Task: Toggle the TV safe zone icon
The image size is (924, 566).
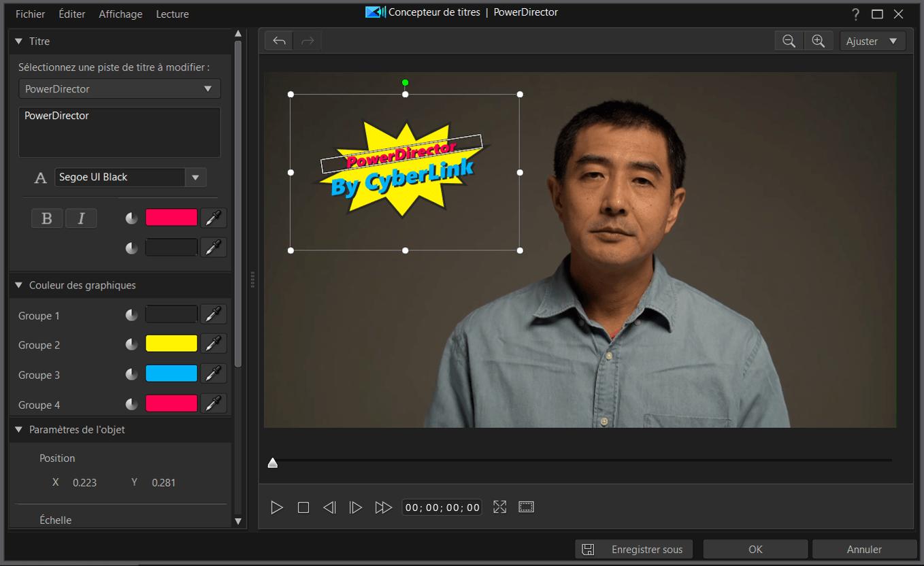Action: click(526, 507)
